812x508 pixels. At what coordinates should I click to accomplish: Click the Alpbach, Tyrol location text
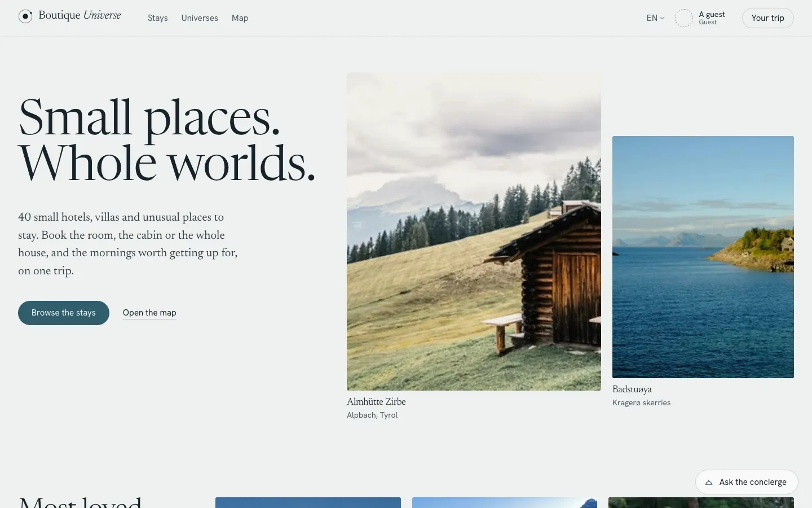point(372,415)
